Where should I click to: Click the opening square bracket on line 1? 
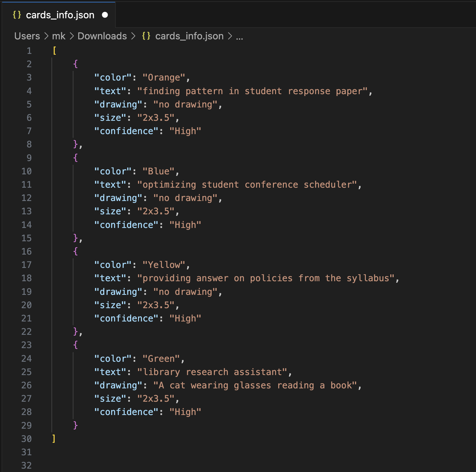(x=54, y=51)
